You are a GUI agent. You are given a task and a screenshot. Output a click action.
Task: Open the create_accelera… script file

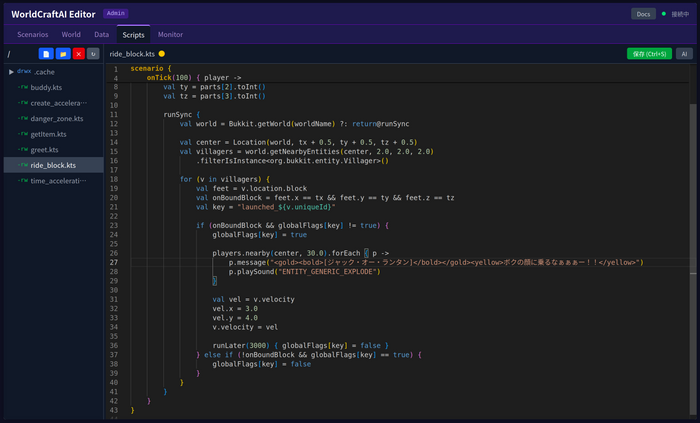point(54,103)
